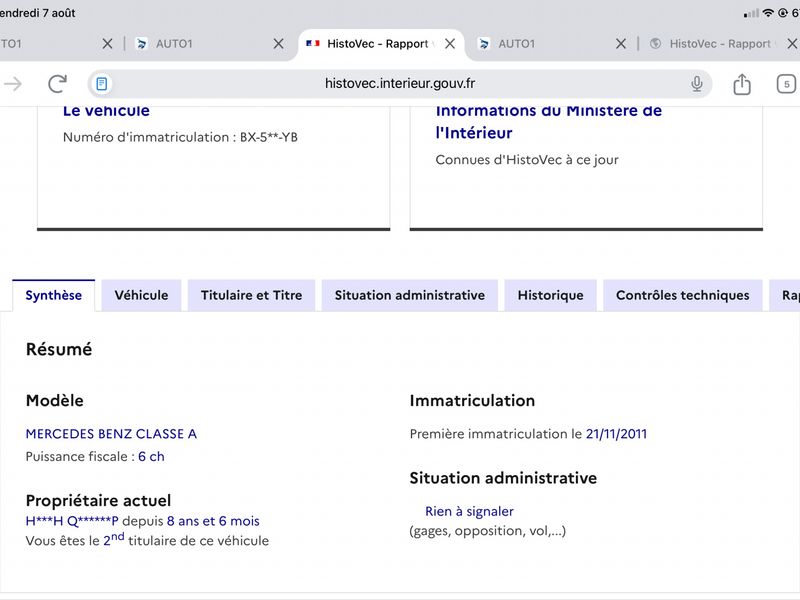The height and width of the screenshot is (600, 800).
Task: Click the Situation administrative section heading
Action: (503, 478)
